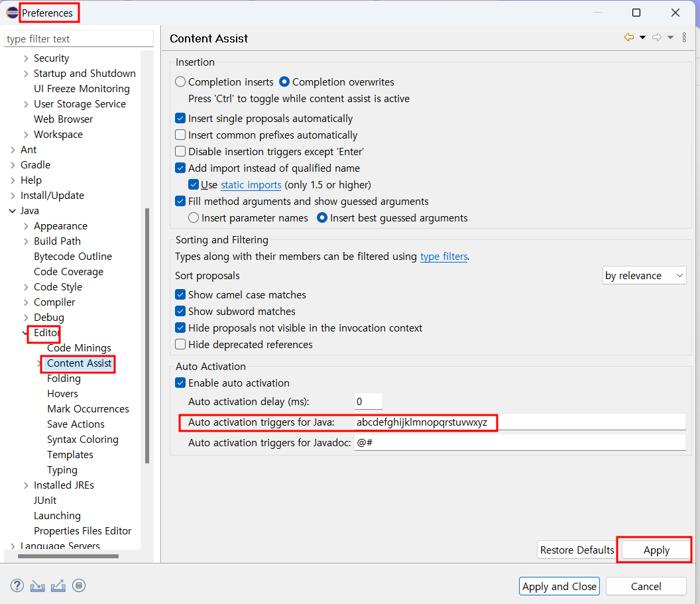This screenshot has height=604, width=700.
Task: Click the forward navigation arrow icon
Action: click(x=657, y=38)
